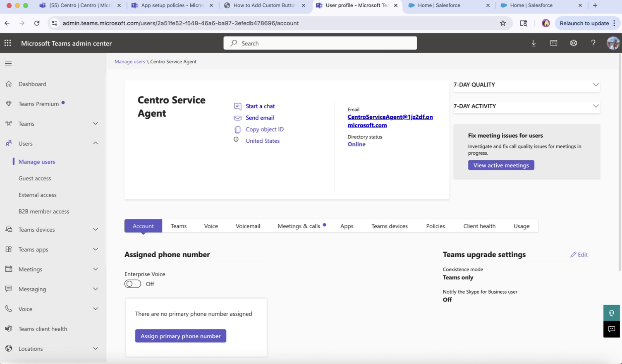Viewport: 622px width, 364px height.
Task: Click the pencil Edit for Teams upgrade settings
Action: [579, 255]
